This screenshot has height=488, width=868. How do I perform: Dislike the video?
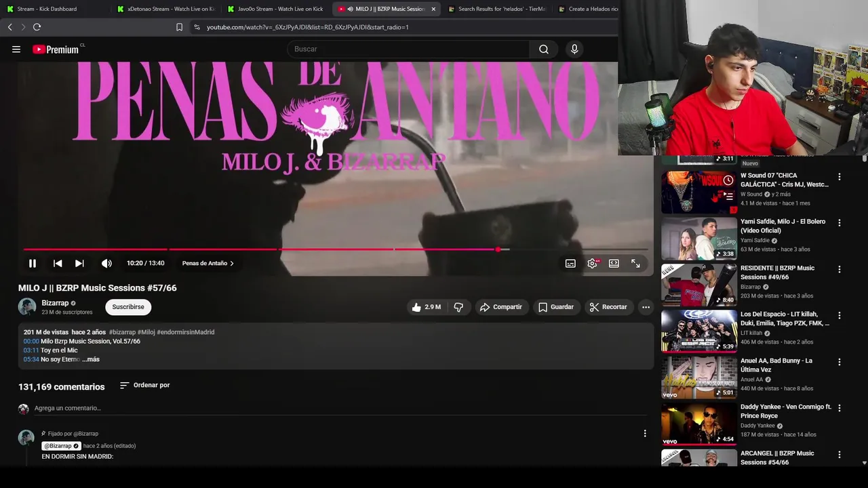[x=458, y=307]
